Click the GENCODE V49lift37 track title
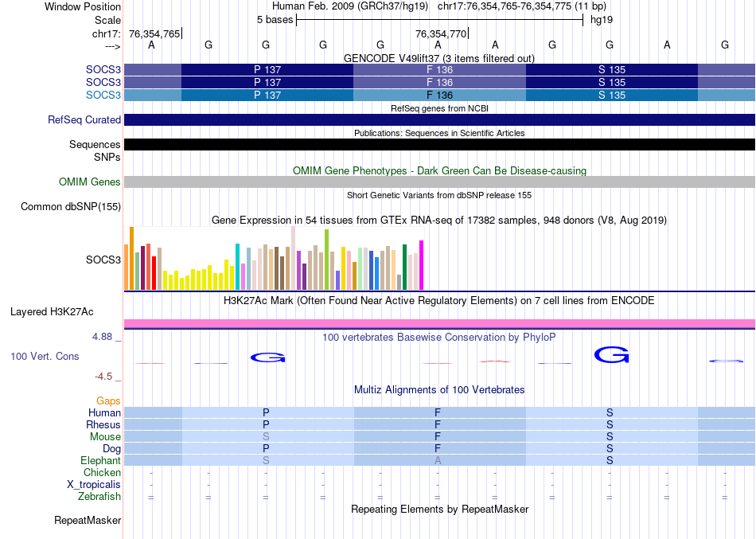The width and height of the screenshot is (756, 539). tap(438, 58)
